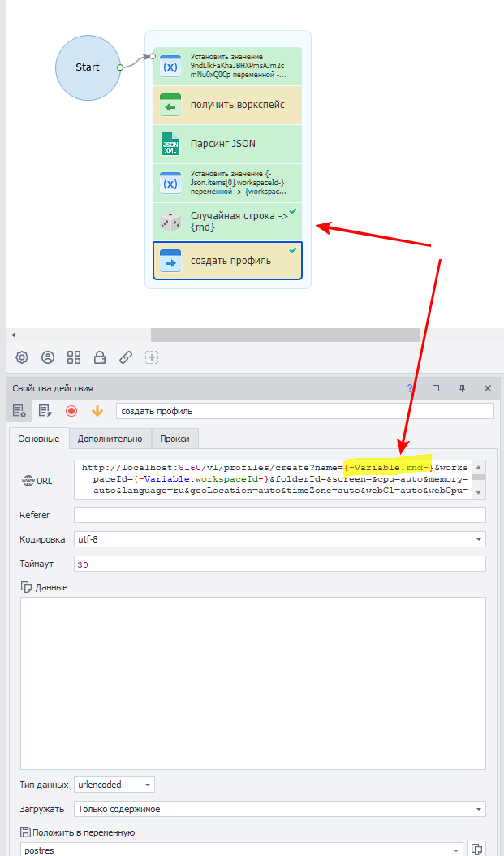Open the gear settings icon under canvas
The height and width of the screenshot is (856, 504).
[22, 357]
